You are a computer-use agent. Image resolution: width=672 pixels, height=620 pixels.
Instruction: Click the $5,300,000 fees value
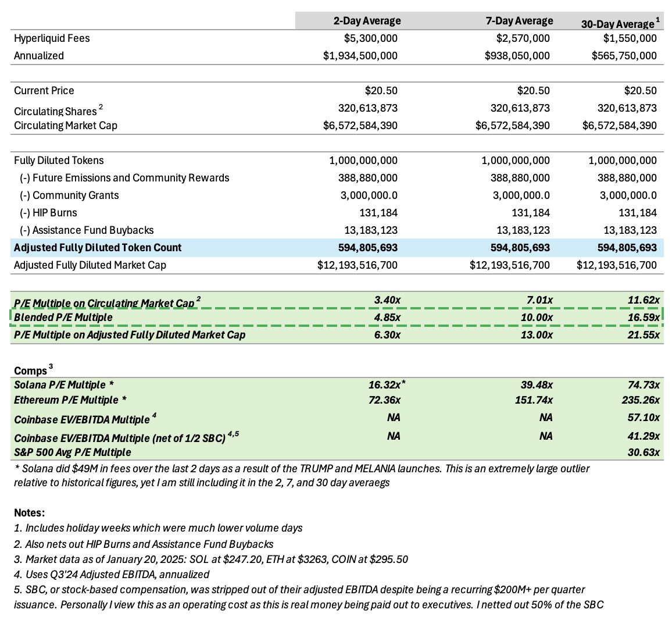[x=370, y=38]
